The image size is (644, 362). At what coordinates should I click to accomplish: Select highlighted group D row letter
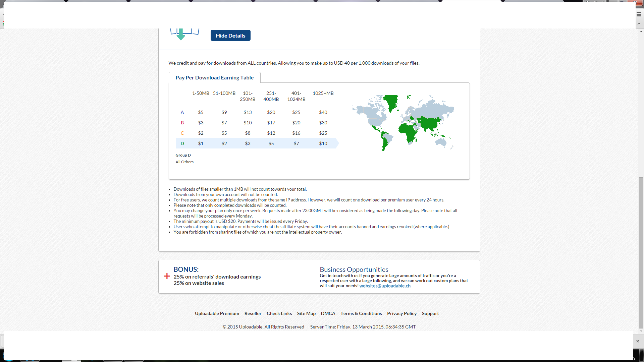(x=182, y=143)
